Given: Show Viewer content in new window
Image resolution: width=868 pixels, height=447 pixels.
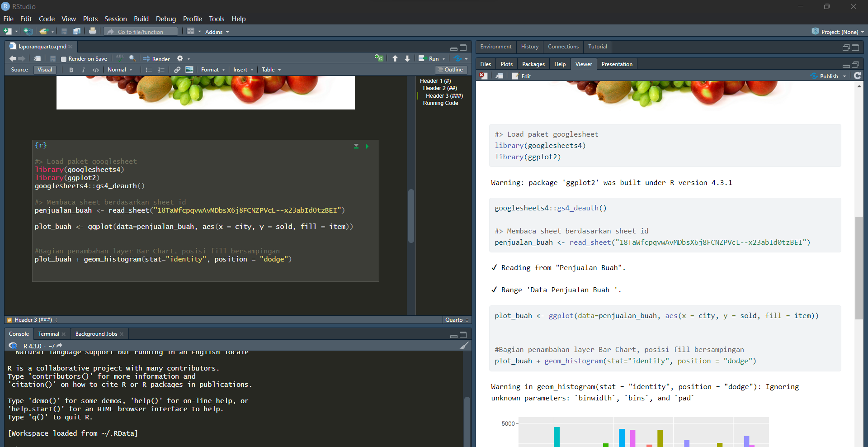Looking at the screenshot, I should point(499,76).
